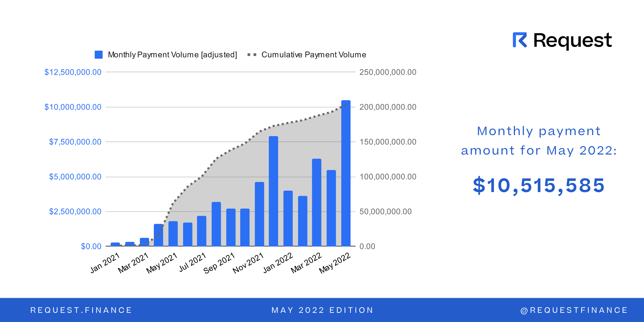
Task: Click the December 2021 bar
Action: coord(274,191)
